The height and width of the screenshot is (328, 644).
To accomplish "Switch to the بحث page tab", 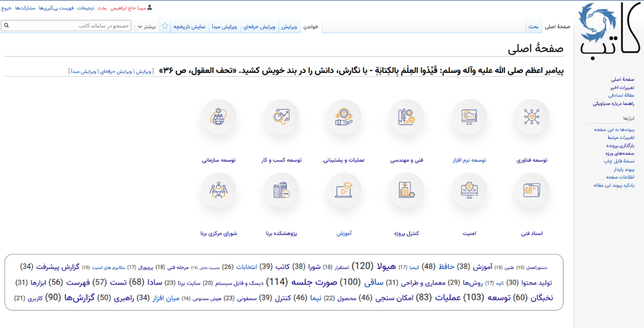I will tap(533, 26).
